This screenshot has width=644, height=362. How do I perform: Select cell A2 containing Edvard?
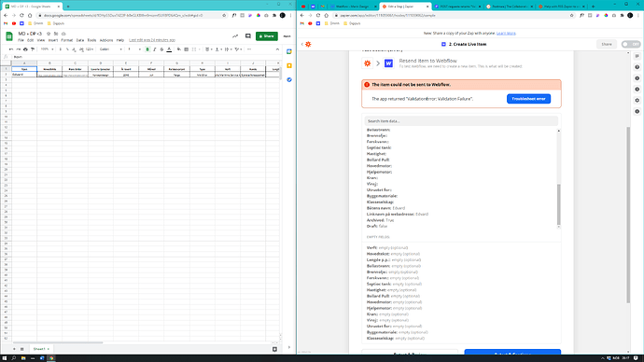(x=24, y=75)
